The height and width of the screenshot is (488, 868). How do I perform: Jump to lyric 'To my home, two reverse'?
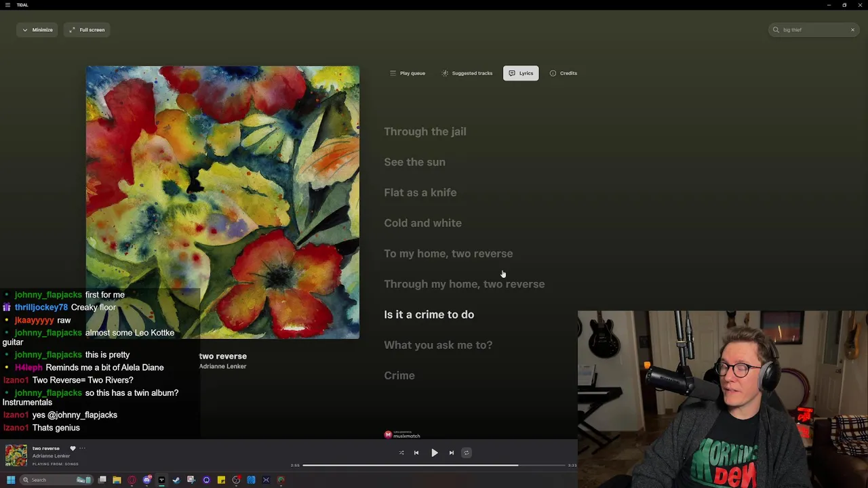click(448, 253)
